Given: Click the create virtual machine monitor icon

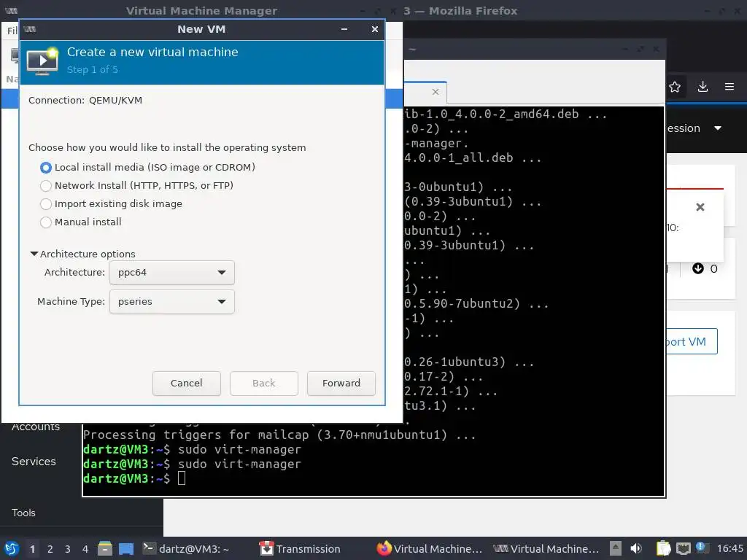Looking at the screenshot, I should pyautogui.click(x=42, y=61).
